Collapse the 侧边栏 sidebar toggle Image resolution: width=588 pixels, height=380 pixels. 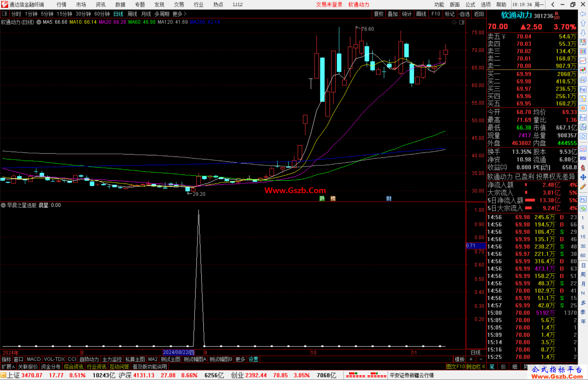pos(475,367)
